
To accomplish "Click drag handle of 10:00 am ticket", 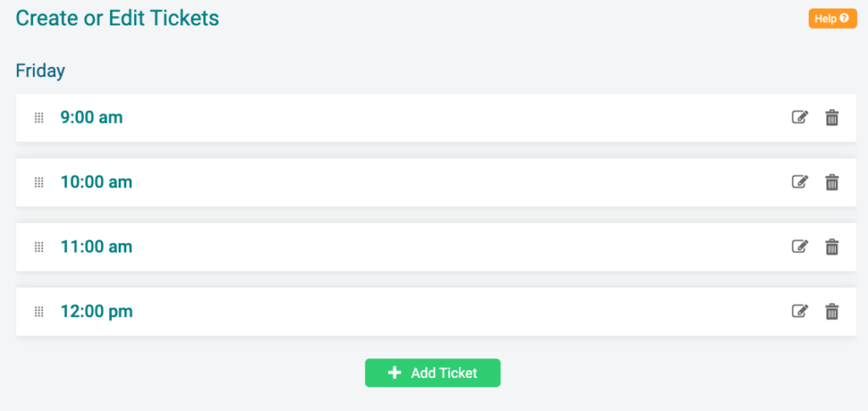I will pos(39,182).
